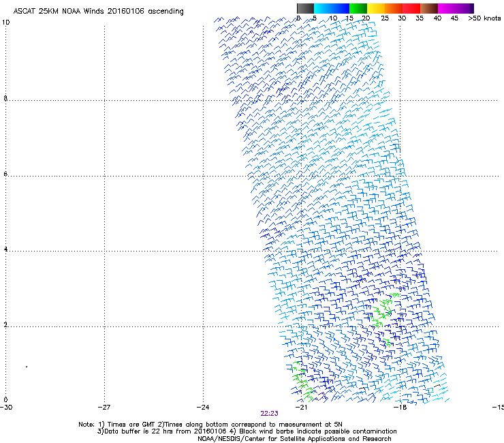The height and width of the screenshot is (443, 504).
Task: Click the dark purple 45-50 knots legend segment
Action: [464, 8]
